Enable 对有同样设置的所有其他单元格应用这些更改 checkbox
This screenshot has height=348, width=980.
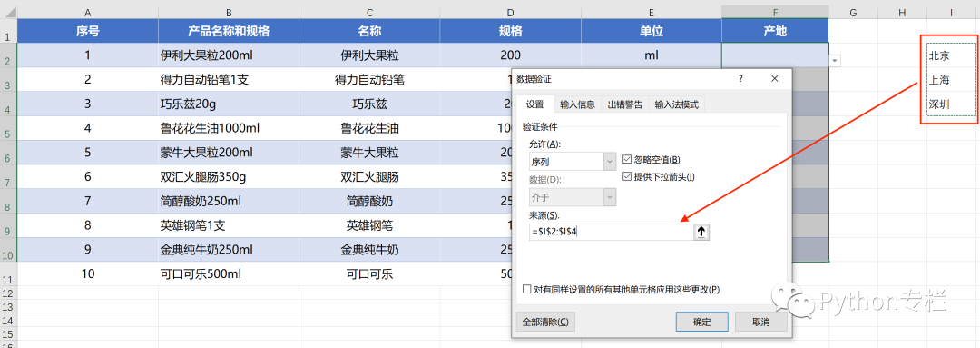[527, 290]
